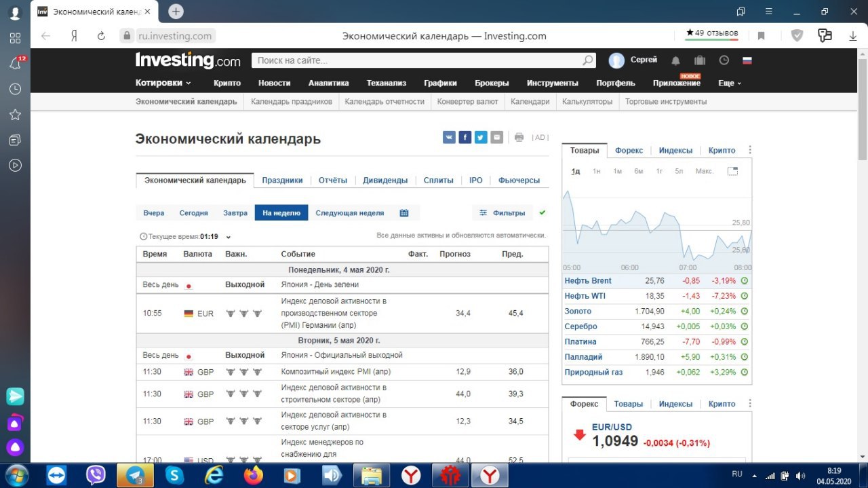
Task: Show the Завтра calendar events
Action: [235, 213]
